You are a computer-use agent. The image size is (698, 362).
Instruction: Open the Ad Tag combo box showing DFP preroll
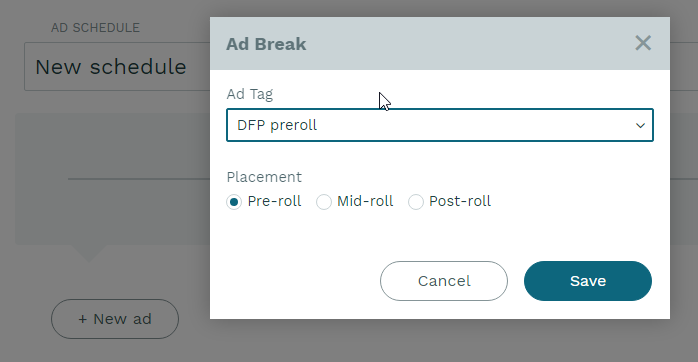tap(440, 125)
